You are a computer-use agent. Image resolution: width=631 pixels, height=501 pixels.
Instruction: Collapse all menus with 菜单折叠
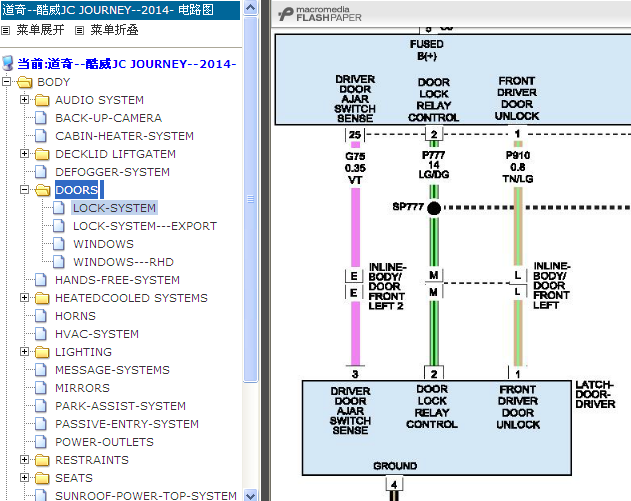pyautogui.click(x=114, y=30)
